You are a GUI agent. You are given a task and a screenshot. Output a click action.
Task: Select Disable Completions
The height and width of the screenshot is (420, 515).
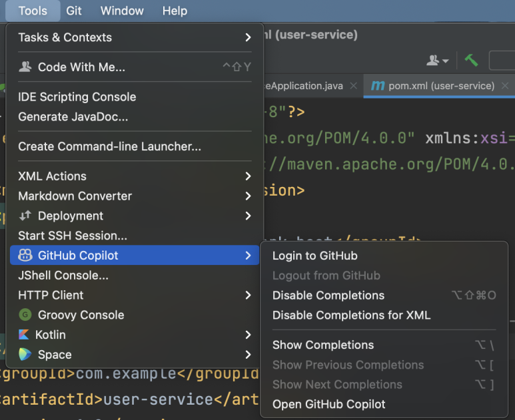pyautogui.click(x=384, y=296)
